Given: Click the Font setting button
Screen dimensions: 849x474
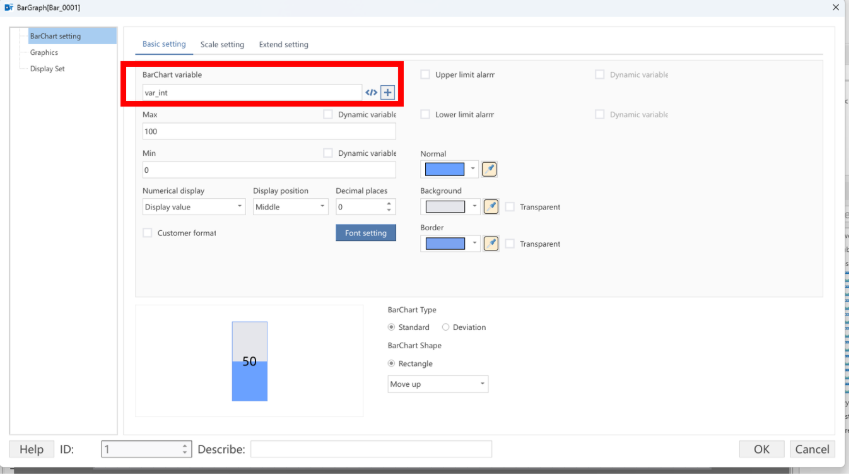Looking at the screenshot, I should [366, 233].
